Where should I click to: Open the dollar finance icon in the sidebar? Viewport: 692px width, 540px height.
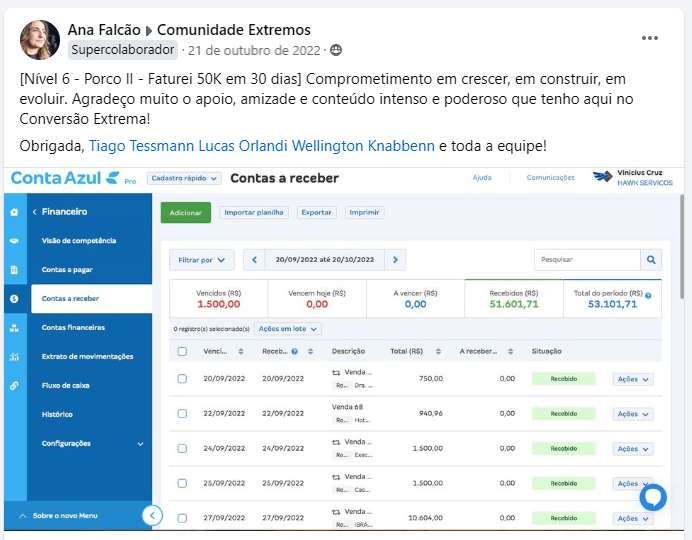[x=14, y=299]
